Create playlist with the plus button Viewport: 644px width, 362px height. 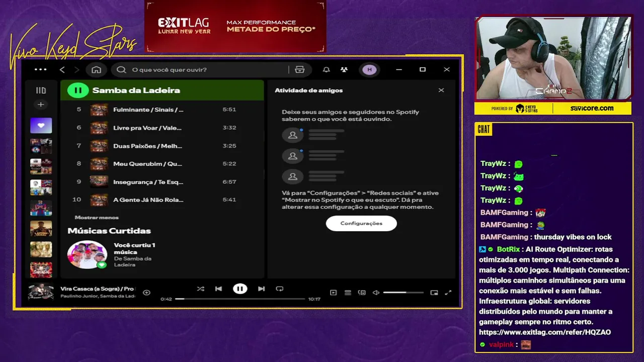coord(41,105)
